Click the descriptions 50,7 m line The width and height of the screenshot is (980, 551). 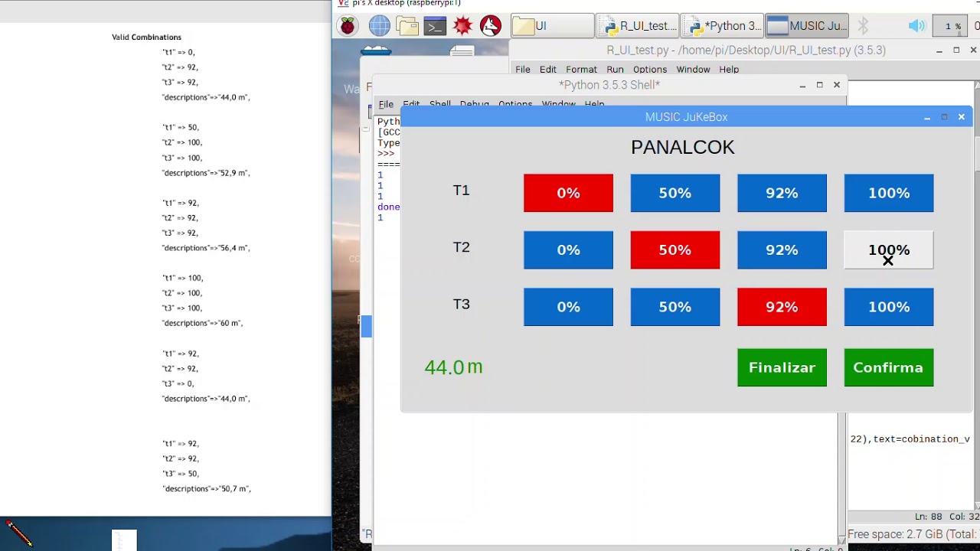tap(207, 488)
